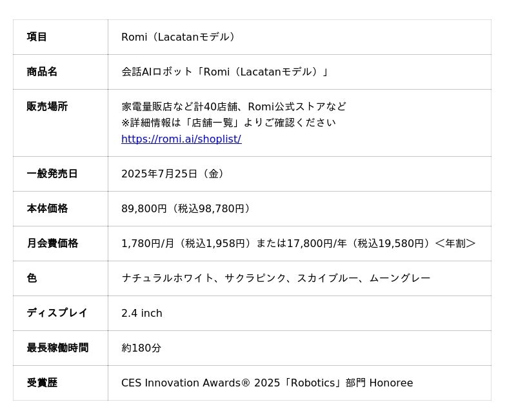Click the 項目 header cell

pos(37,37)
